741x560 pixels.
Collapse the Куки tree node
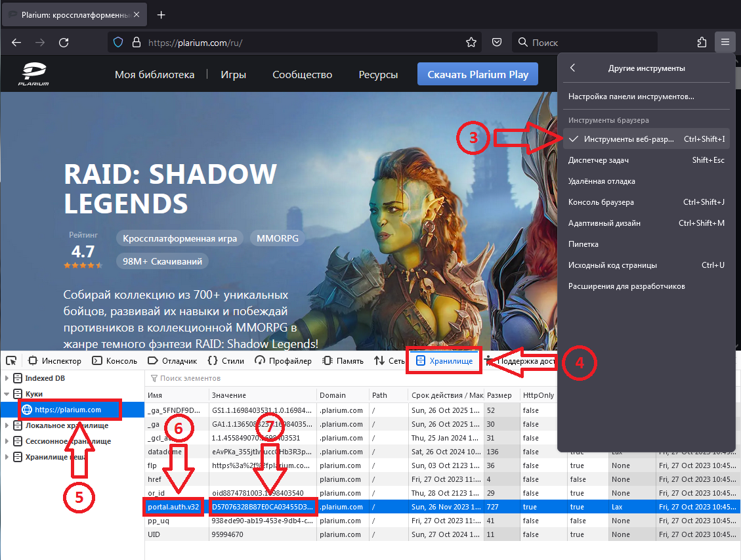pyautogui.click(x=7, y=394)
